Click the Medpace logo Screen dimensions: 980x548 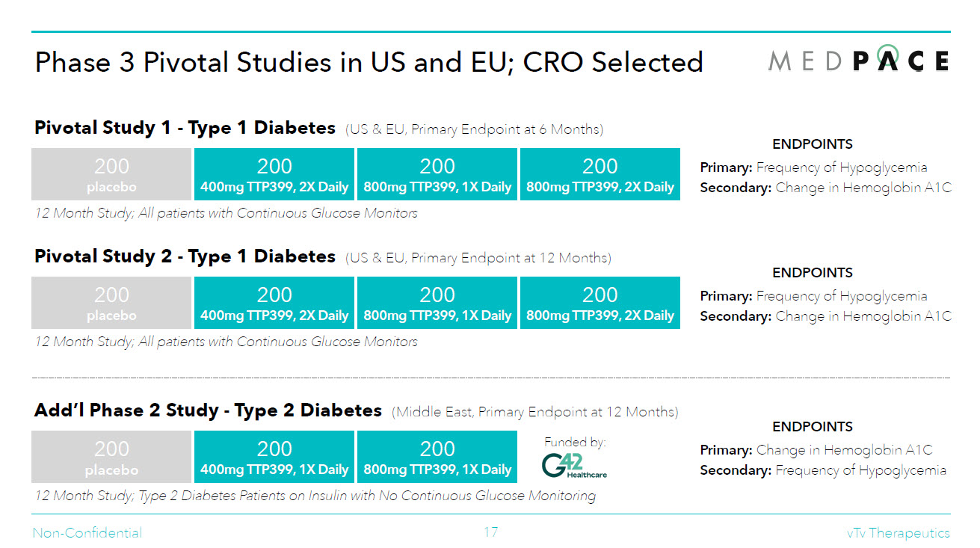(x=858, y=61)
